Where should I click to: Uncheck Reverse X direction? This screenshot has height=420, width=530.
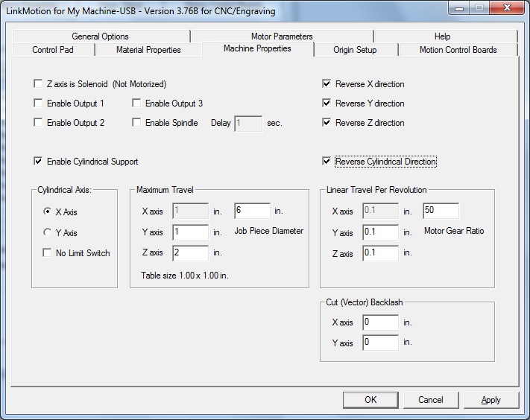[x=326, y=83]
